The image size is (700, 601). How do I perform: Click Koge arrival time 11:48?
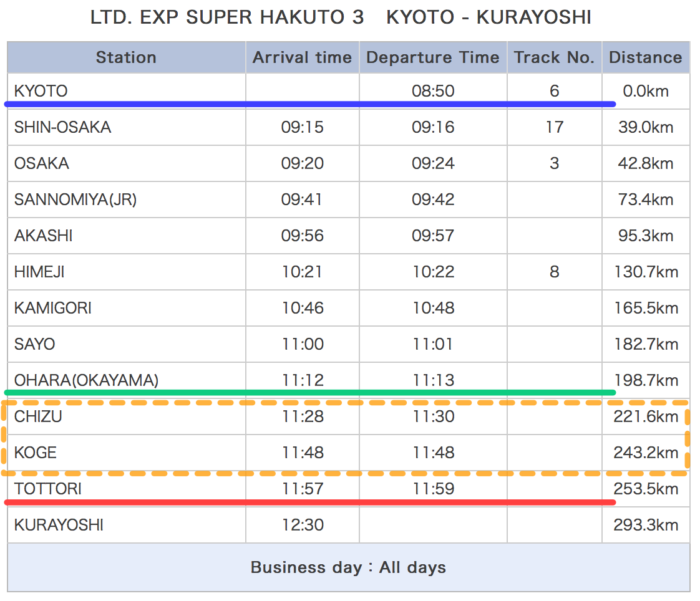point(302,453)
